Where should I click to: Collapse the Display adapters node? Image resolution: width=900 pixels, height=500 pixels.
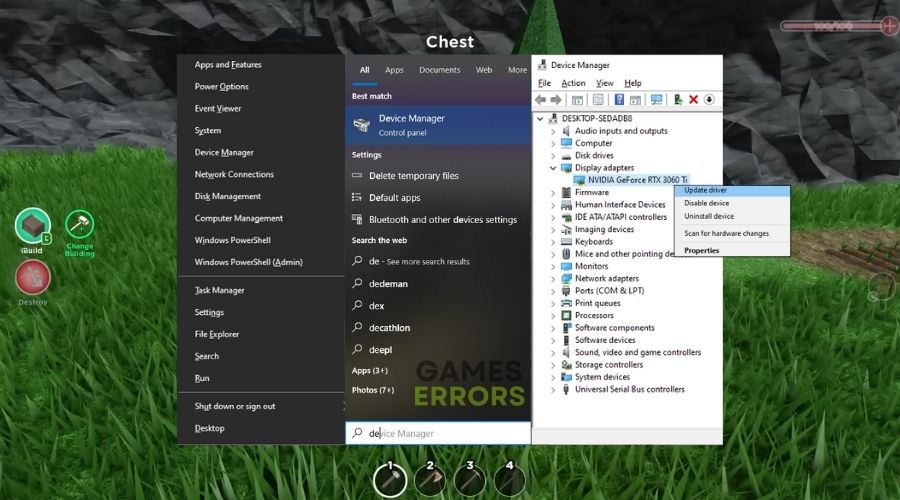[553, 168]
